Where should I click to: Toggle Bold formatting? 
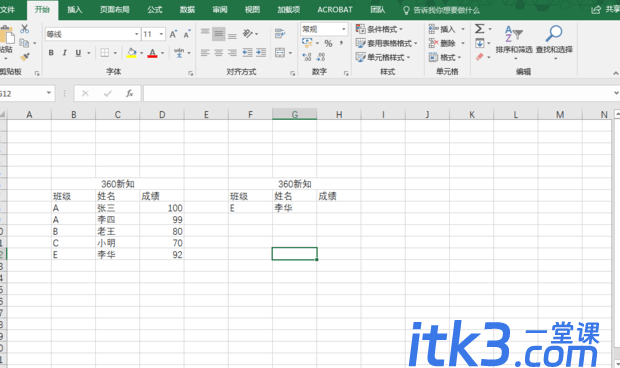click(x=51, y=53)
